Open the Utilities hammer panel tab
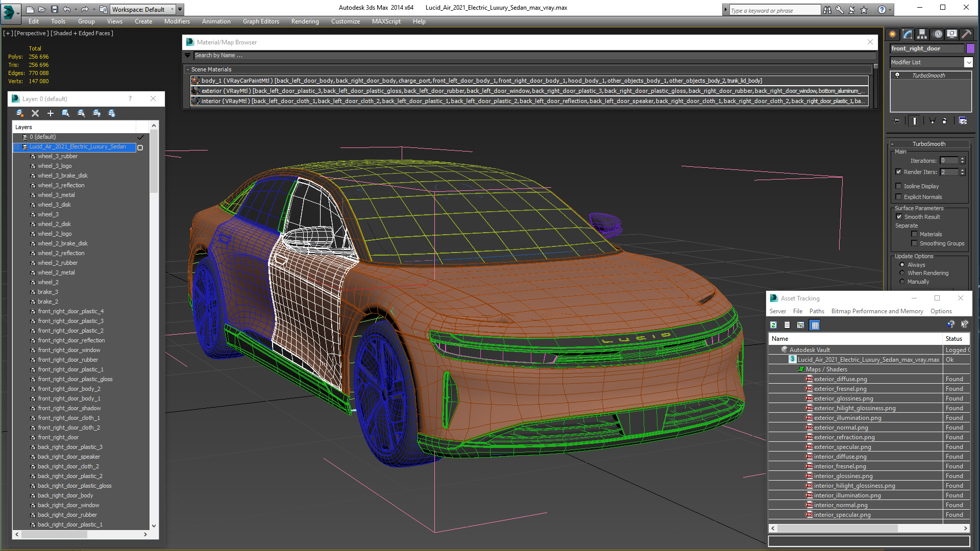Screen dimensions: 980x551 (x=966, y=34)
